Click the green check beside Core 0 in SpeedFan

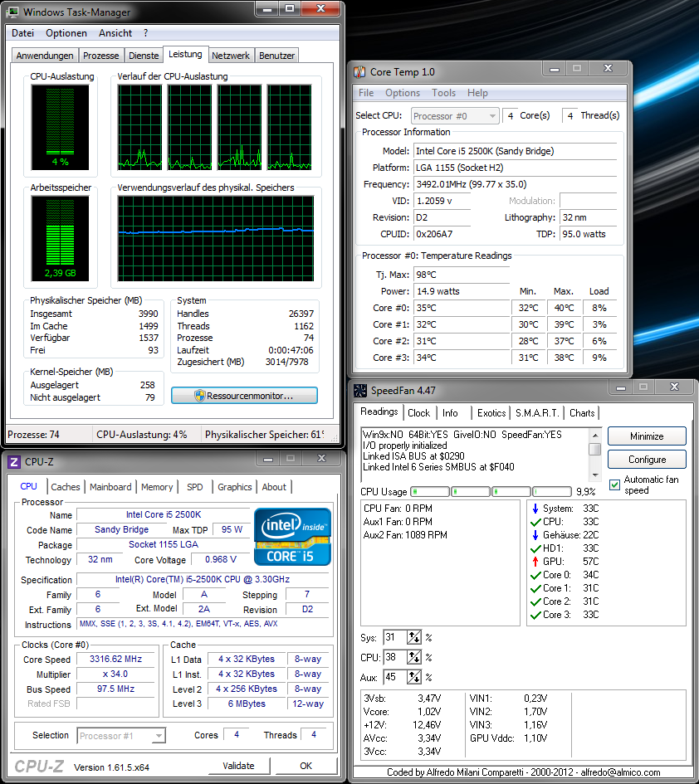[535, 575]
